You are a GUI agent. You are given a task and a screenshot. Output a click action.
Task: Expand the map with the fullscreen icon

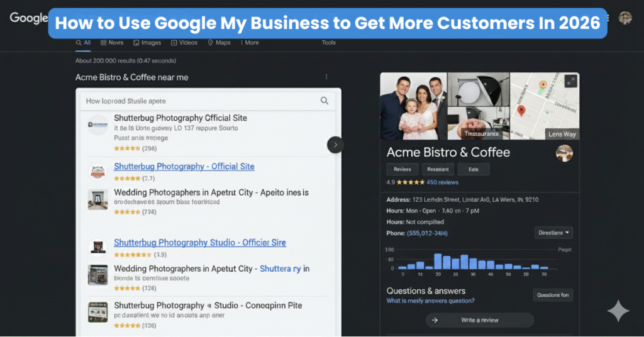pyautogui.click(x=570, y=81)
